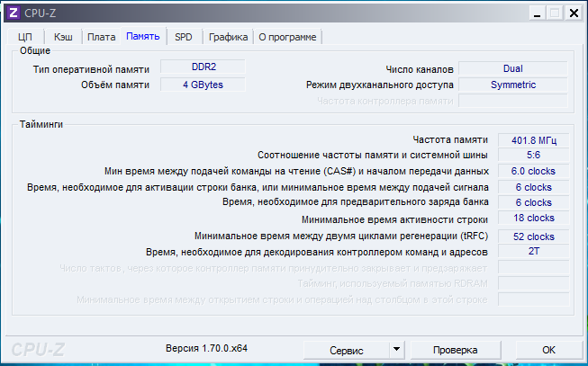Viewport: 588px width, 366px height.
Task: Open the Кэш tab
Action: [63, 37]
